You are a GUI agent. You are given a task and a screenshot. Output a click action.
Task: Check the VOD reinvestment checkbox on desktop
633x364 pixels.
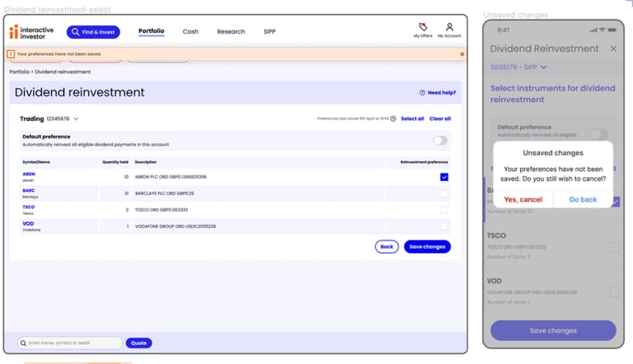point(444,226)
